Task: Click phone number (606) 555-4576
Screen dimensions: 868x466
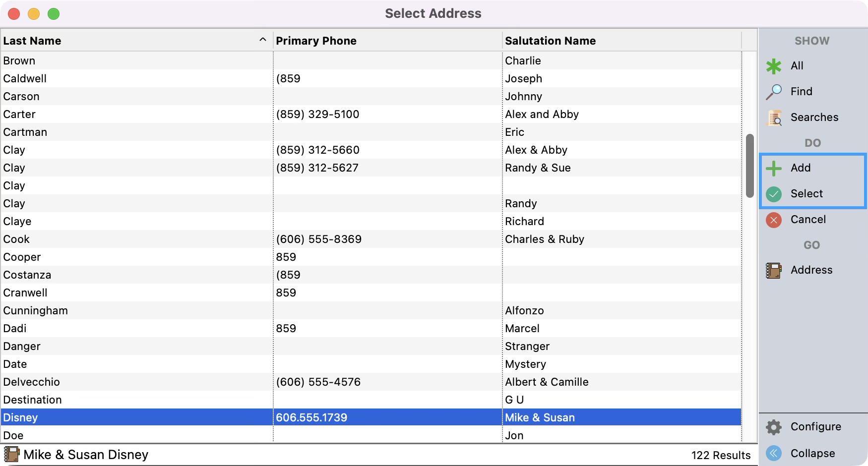Action: pyautogui.click(x=318, y=382)
